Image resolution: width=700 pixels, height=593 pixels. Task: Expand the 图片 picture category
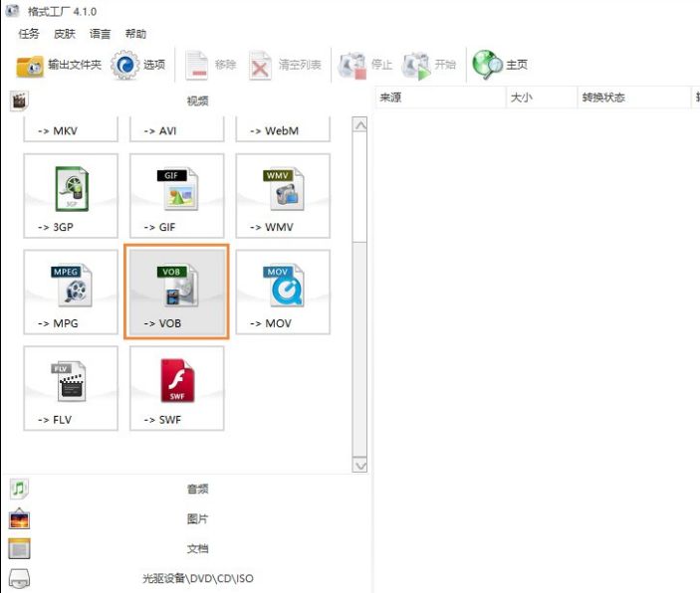coord(197,518)
